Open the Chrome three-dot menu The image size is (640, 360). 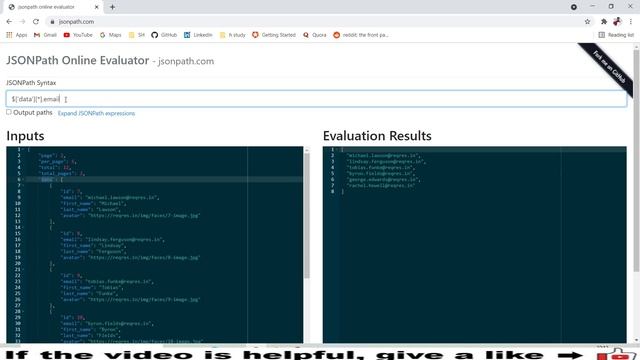631,22
